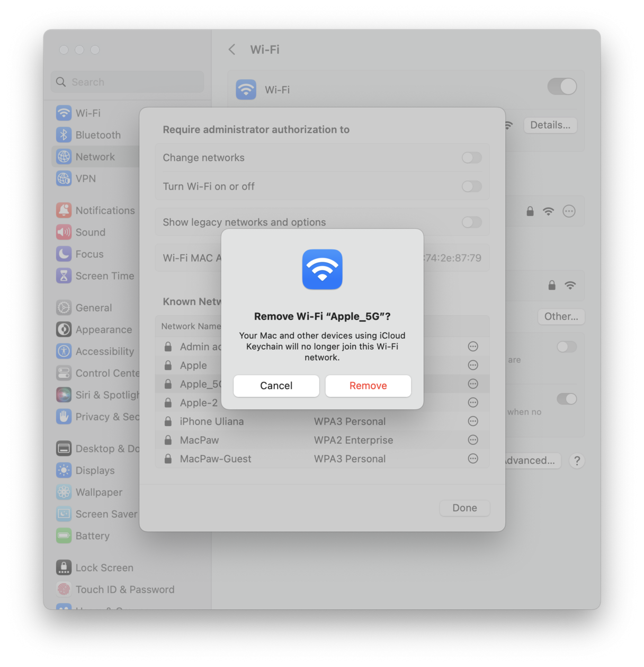Confirm Remove for Wi-Fi Apple_5G

(x=368, y=385)
